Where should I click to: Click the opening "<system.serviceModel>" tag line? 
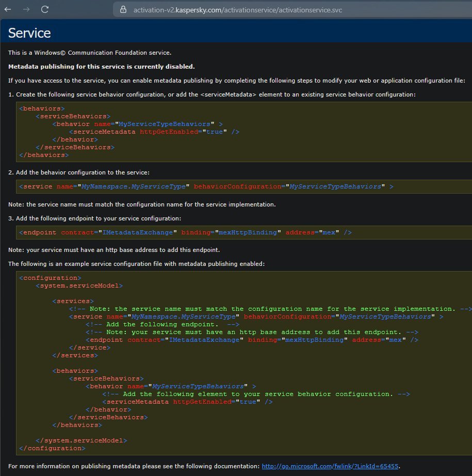79,285
